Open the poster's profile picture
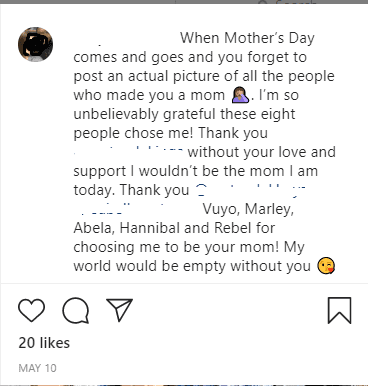Viewport: 368px width, 386px height. point(35,44)
